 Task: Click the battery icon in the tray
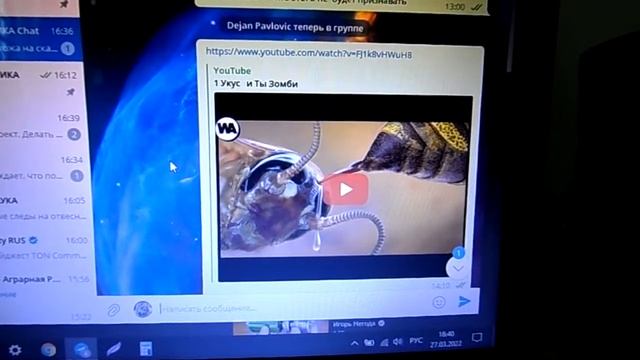[369, 343]
